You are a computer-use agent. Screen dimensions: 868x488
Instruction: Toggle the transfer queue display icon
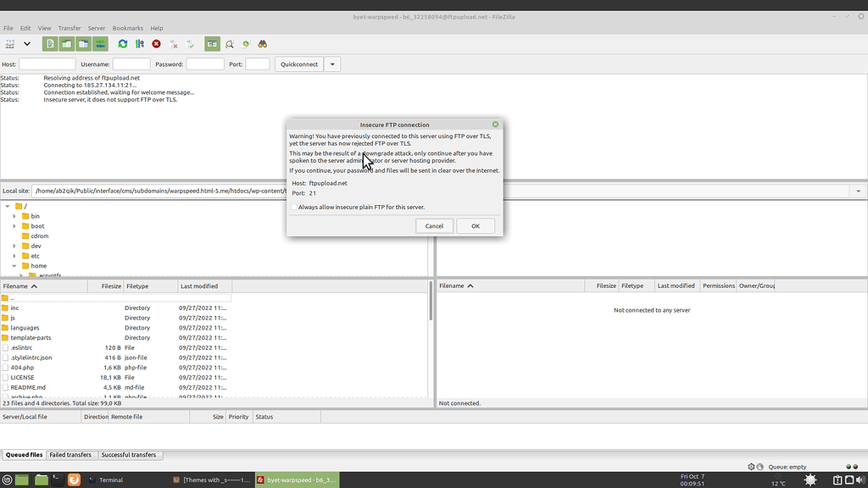click(x=101, y=43)
